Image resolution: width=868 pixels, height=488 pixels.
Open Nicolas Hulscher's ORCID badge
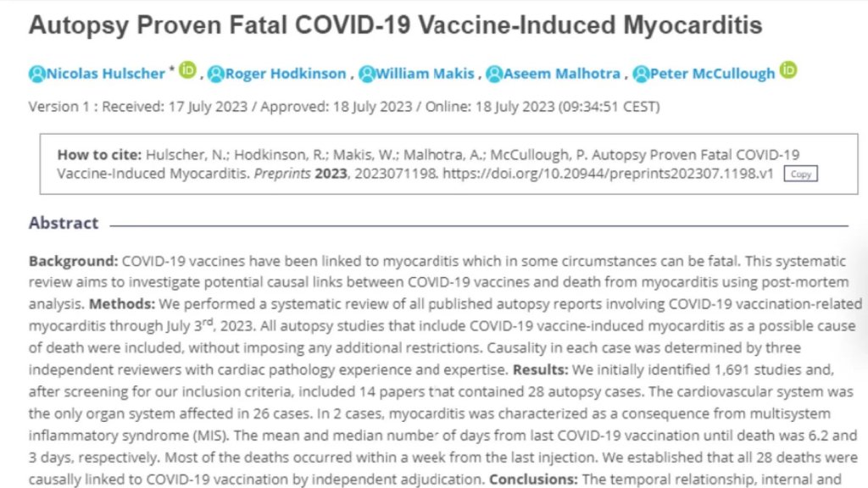tap(187, 71)
